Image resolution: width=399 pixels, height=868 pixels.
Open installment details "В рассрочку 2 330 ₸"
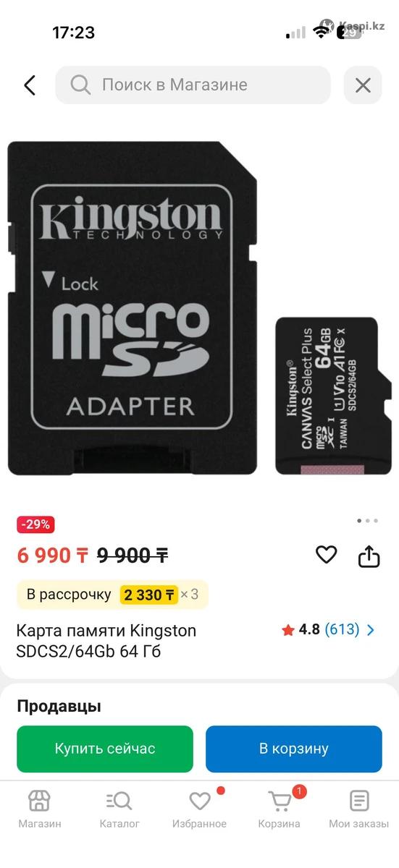click(112, 595)
